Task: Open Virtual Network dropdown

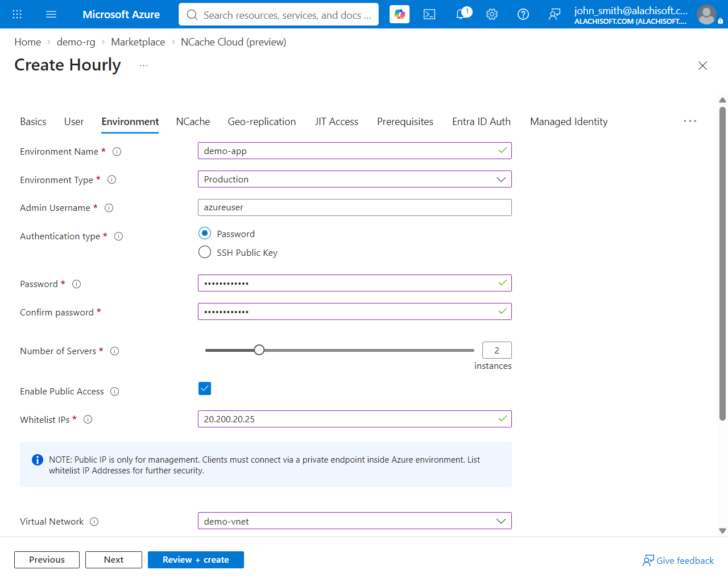Action: pyautogui.click(x=355, y=521)
